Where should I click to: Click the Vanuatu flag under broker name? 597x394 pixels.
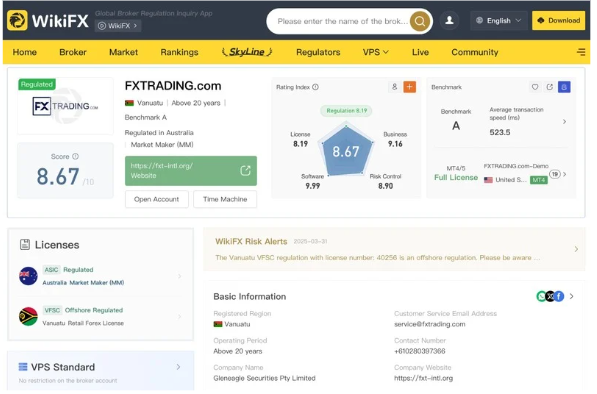(x=129, y=103)
